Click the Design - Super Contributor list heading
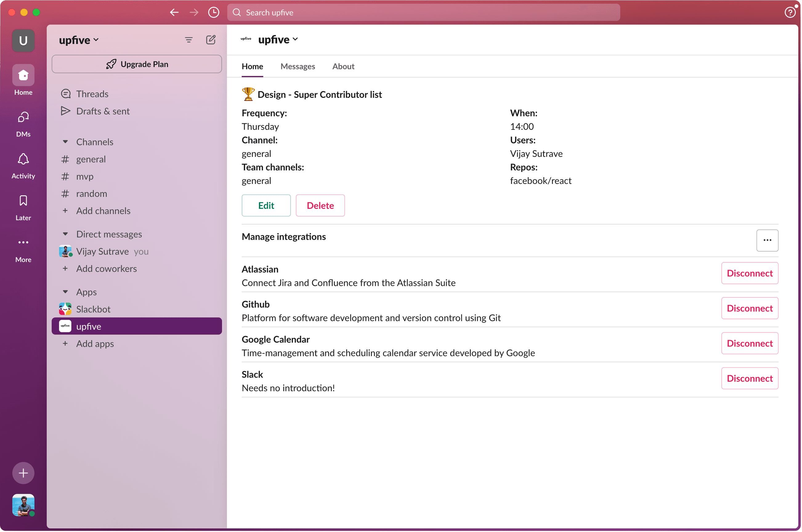Screen dimensions: 802x532 pyautogui.click(x=320, y=94)
